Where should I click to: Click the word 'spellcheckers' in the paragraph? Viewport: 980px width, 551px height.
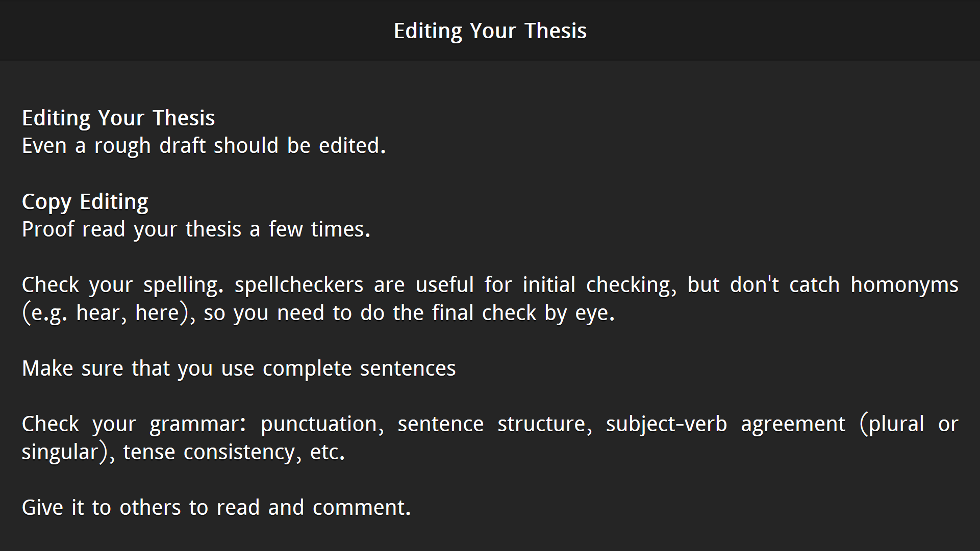click(299, 285)
